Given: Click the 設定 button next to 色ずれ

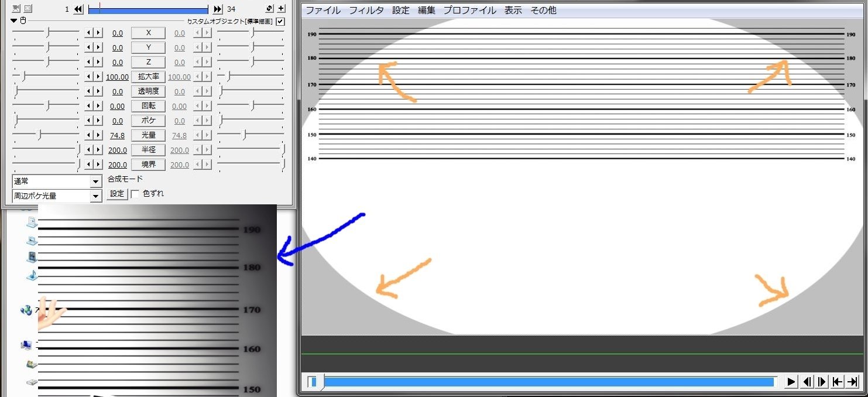Looking at the screenshot, I should (116, 193).
